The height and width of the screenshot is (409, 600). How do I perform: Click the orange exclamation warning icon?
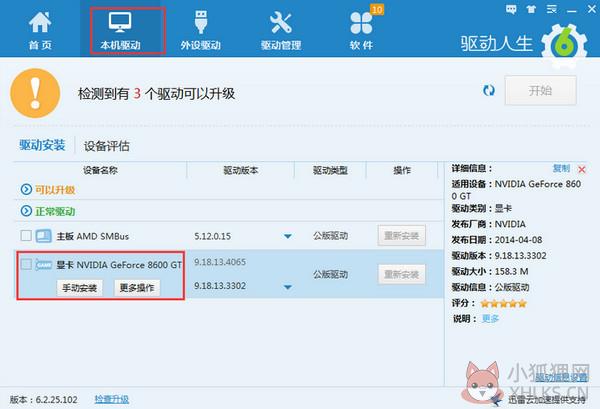click(35, 93)
